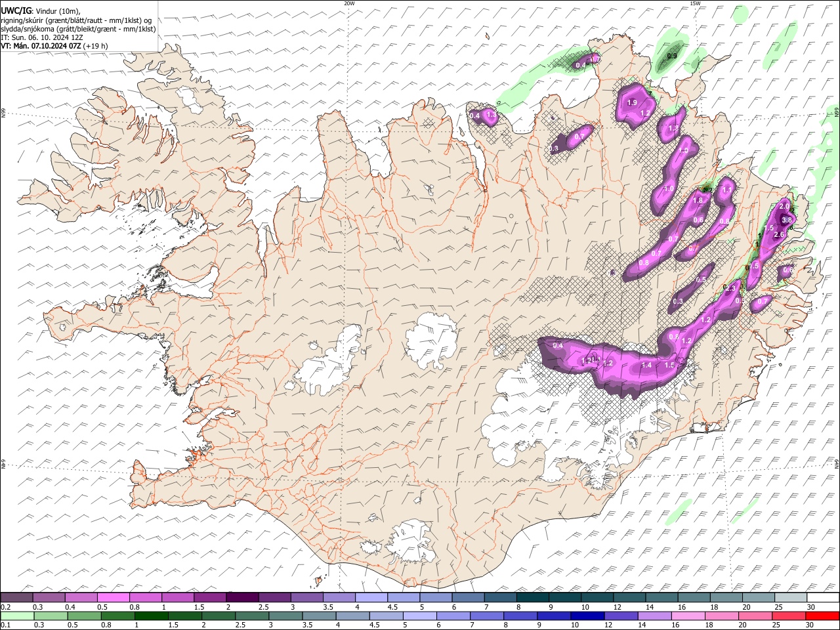840x630 pixels.
Task: Click the 1.8 precipitation value label
Action: (698, 201)
